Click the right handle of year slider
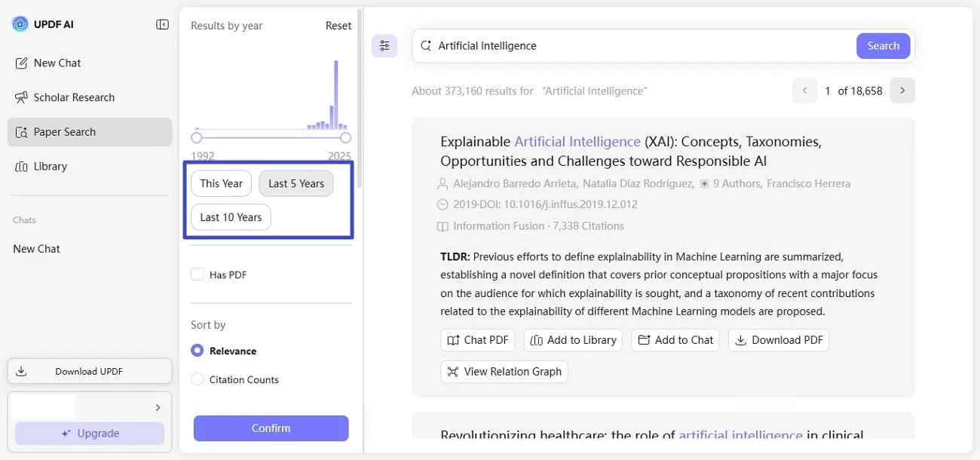The height and width of the screenshot is (460, 980). (345, 138)
